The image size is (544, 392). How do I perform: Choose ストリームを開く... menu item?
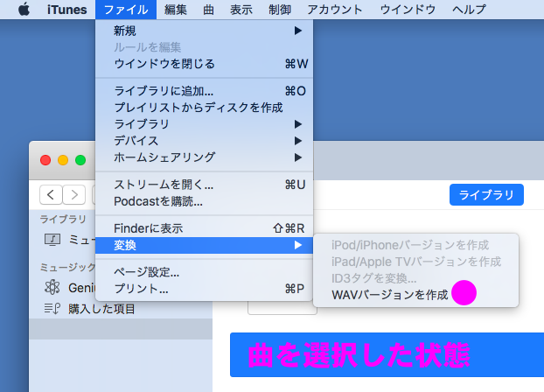205,185
